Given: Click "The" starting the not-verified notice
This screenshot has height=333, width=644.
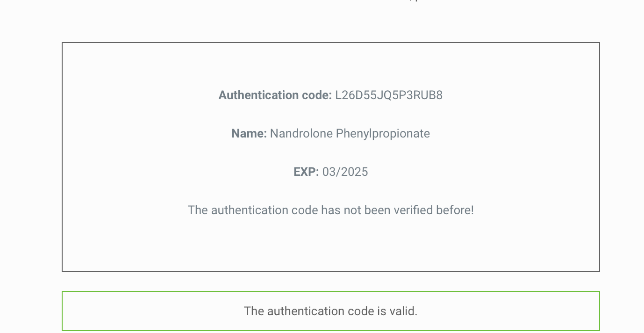Looking at the screenshot, I should tap(198, 210).
